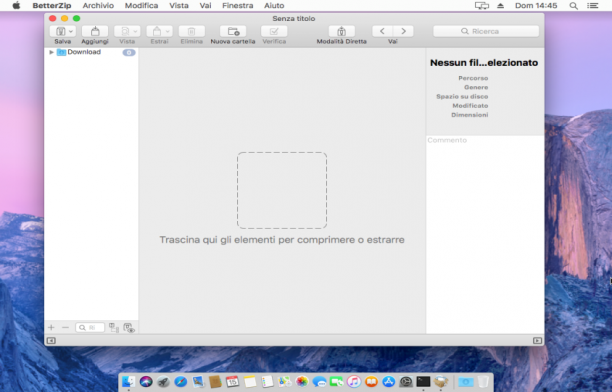Add a sidebar item with plus button
This screenshot has width=612, height=392.
pyautogui.click(x=51, y=327)
